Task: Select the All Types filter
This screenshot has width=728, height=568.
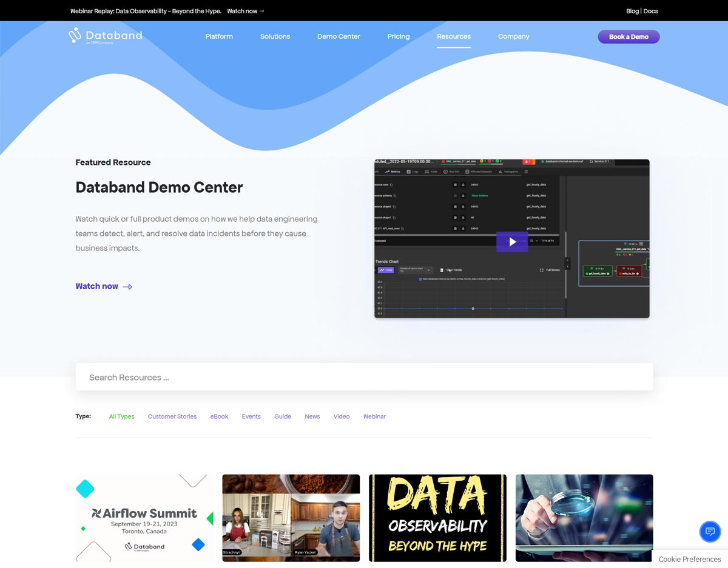Action: [x=121, y=416]
